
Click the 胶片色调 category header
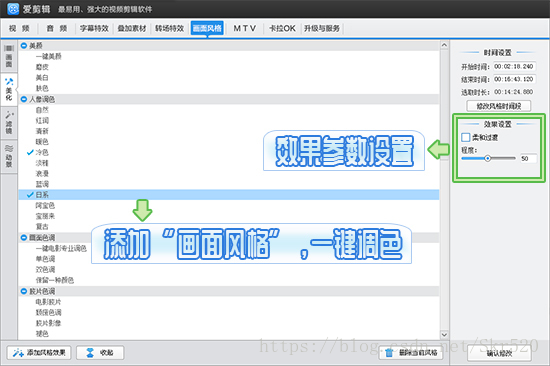229,291
